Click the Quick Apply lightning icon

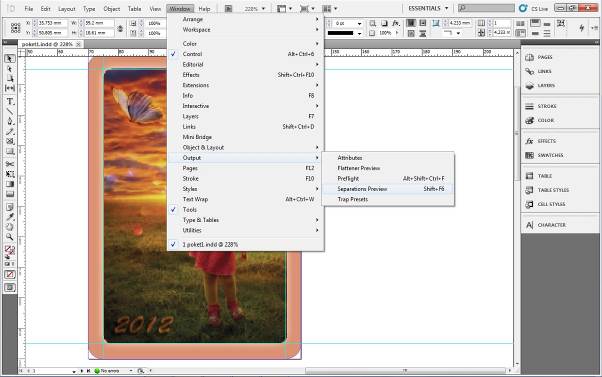[x=582, y=28]
